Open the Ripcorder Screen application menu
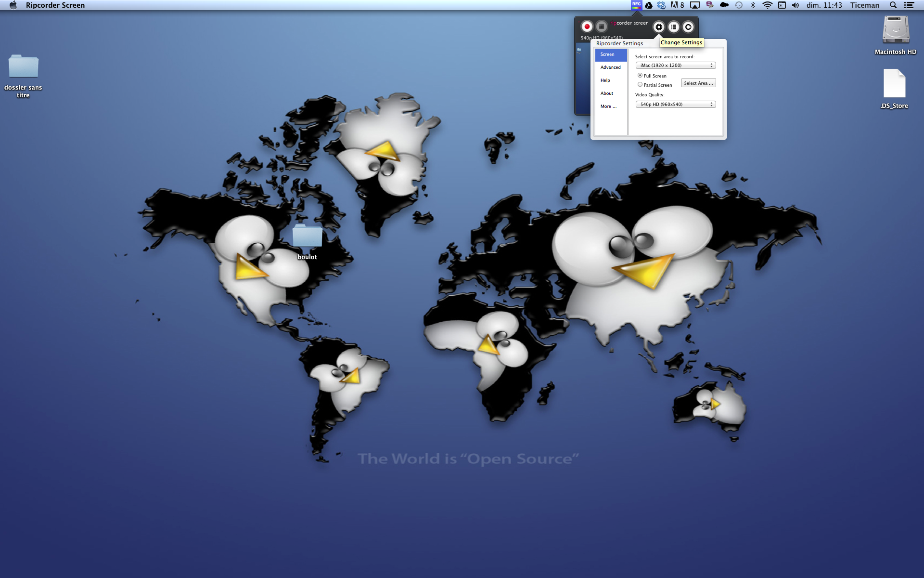 click(x=55, y=5)
